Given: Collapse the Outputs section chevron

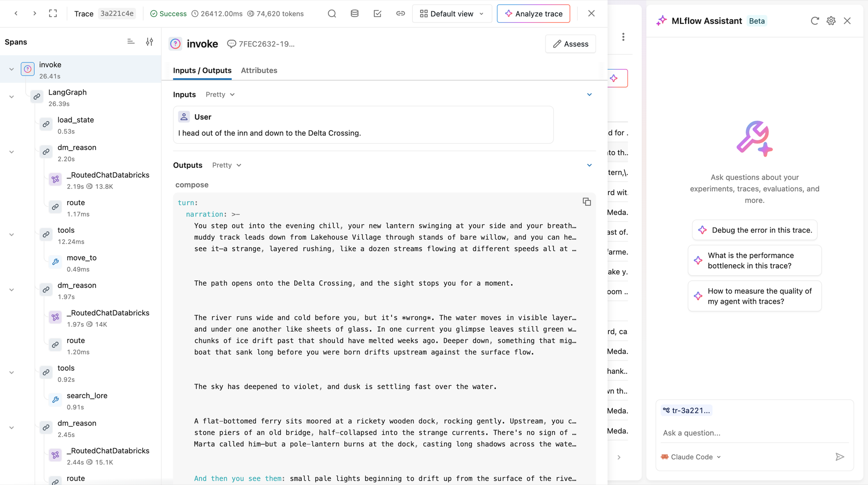Looking at the screenshot, I should (589, 165).
